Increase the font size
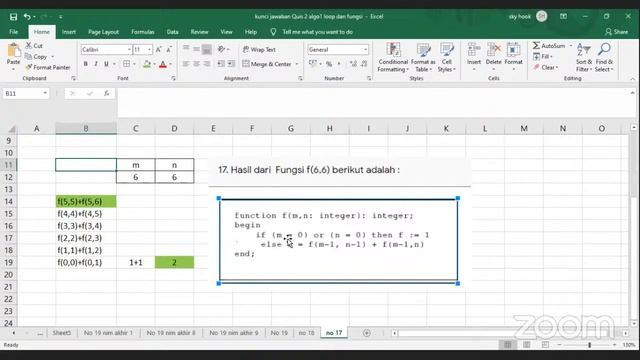 pos(158,49)
